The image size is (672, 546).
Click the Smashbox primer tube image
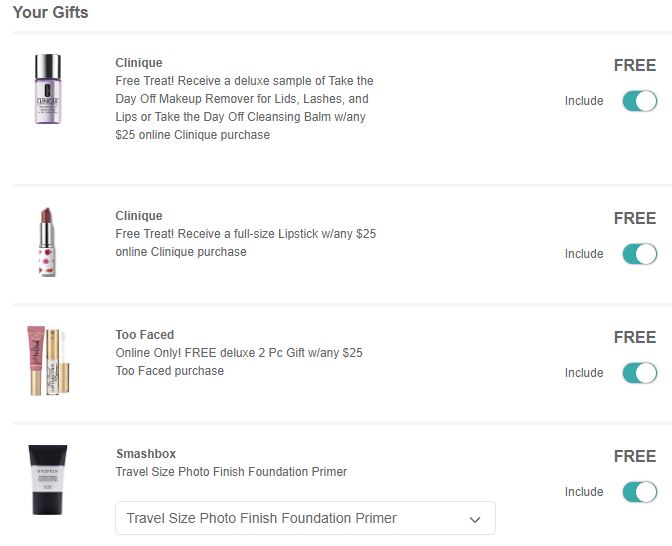[x=48, y=480]
